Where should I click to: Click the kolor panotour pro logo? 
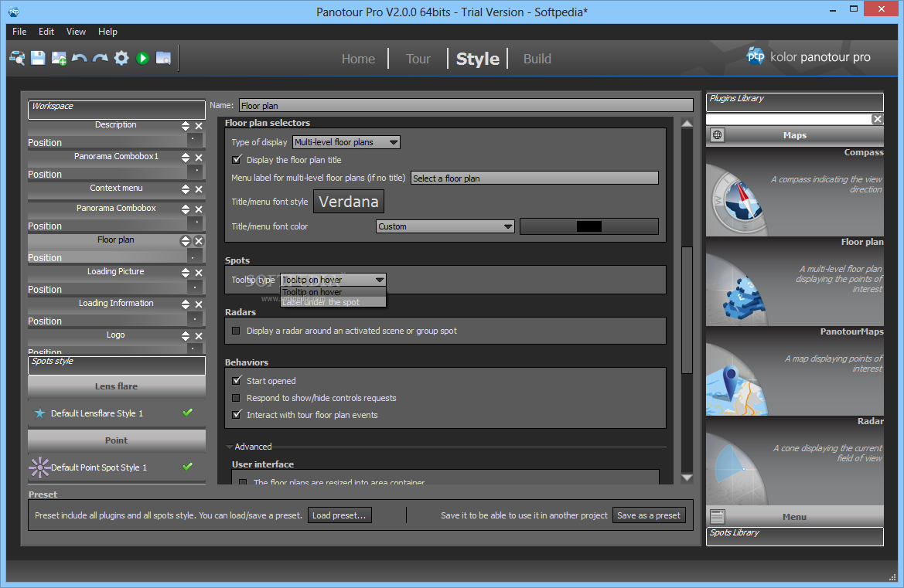point(808,56)
